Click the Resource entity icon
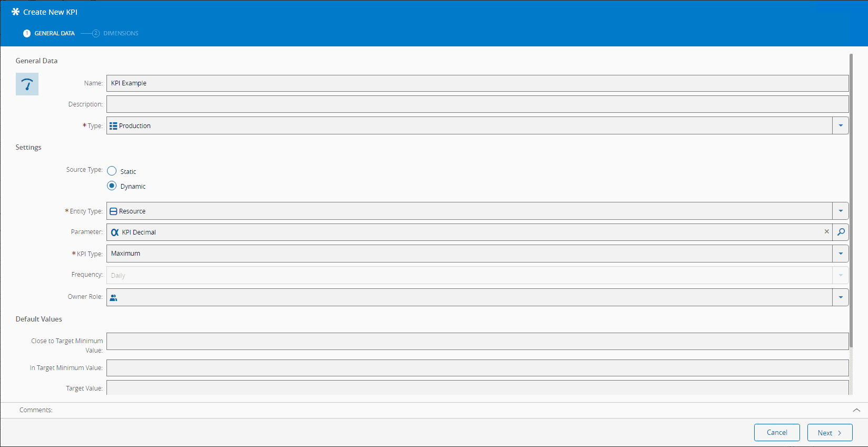The width and height of the screenshot is (868, 447). (113, 211)
